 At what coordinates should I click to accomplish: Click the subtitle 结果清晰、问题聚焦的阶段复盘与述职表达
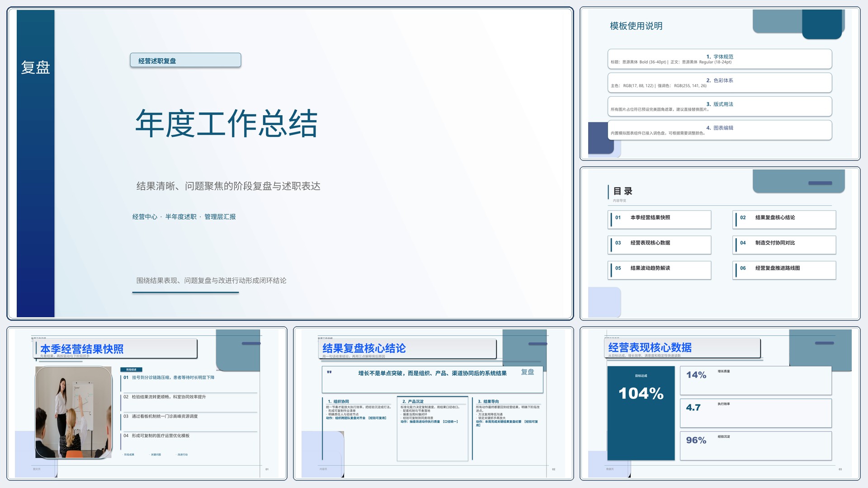[x=228, y=186]
